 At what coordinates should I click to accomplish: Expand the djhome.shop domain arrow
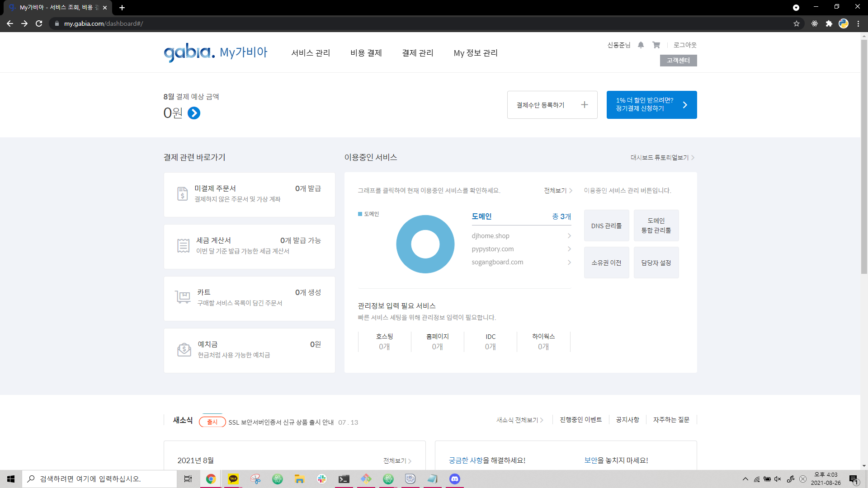pyautogui.click(x=569, y=236)
